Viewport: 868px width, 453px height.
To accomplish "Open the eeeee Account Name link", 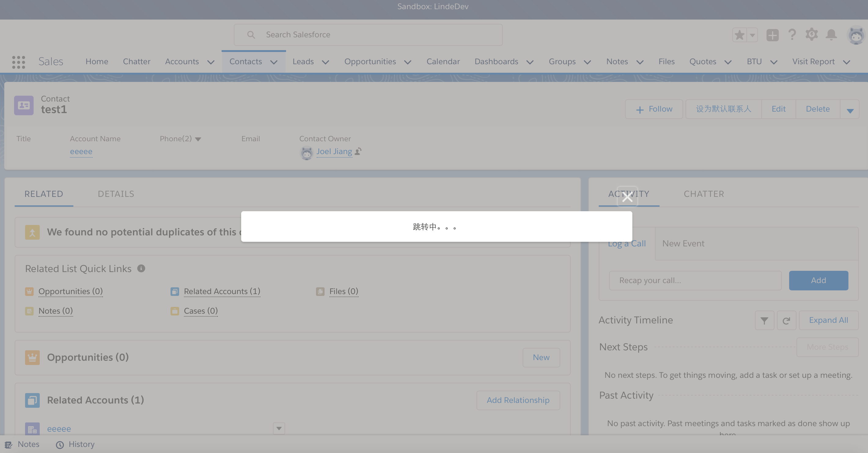I will coord(81,152).
